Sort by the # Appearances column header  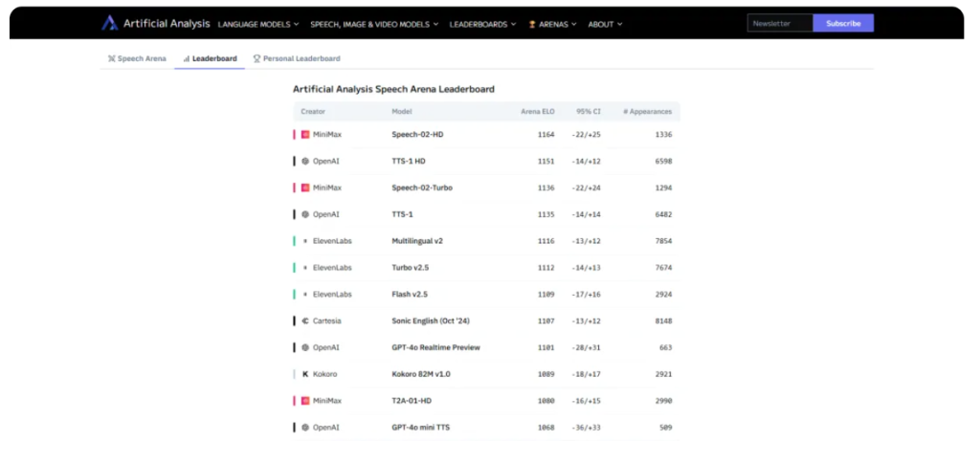point(648,112)
